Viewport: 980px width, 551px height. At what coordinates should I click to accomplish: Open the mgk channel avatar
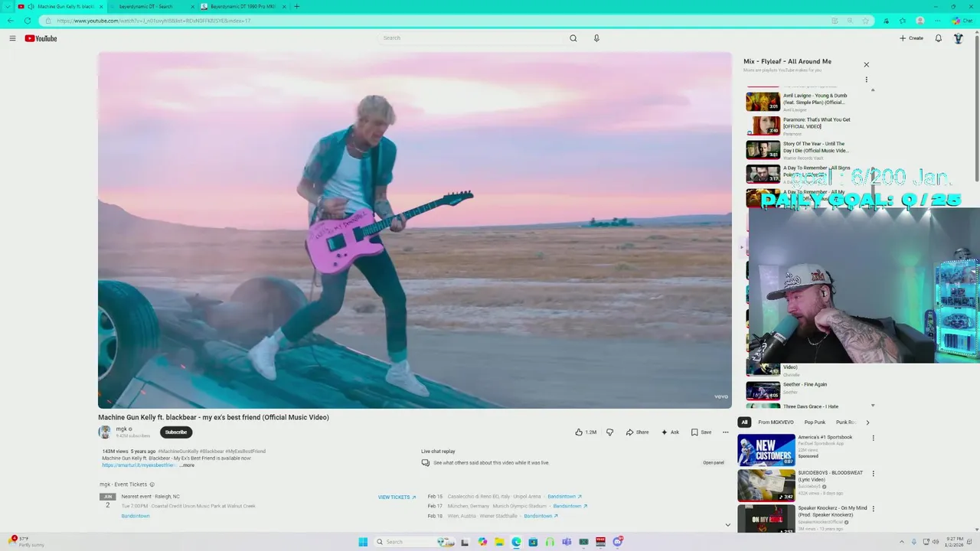(x=104, y=432)
